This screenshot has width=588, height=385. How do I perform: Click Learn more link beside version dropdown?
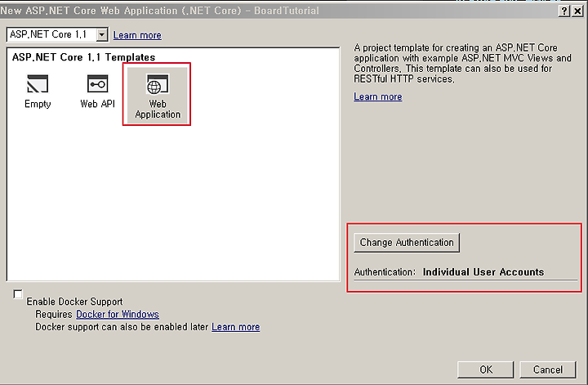click(x=137, y=35)
